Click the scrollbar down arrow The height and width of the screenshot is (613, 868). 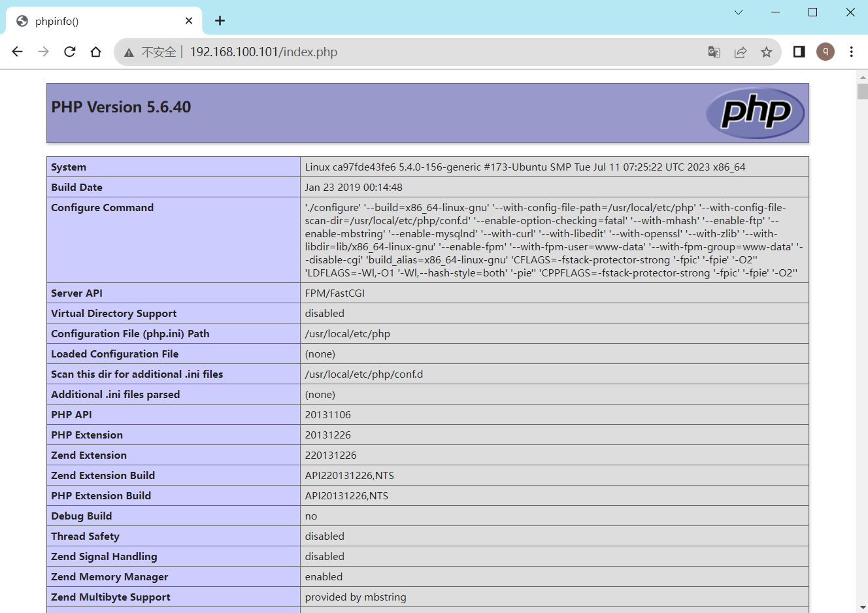tap(863, 607)
